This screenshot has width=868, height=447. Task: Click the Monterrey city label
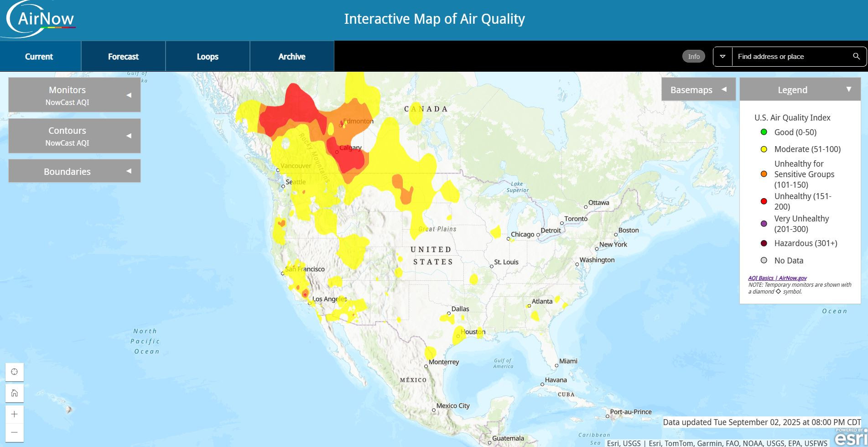(x=444, y=362)
